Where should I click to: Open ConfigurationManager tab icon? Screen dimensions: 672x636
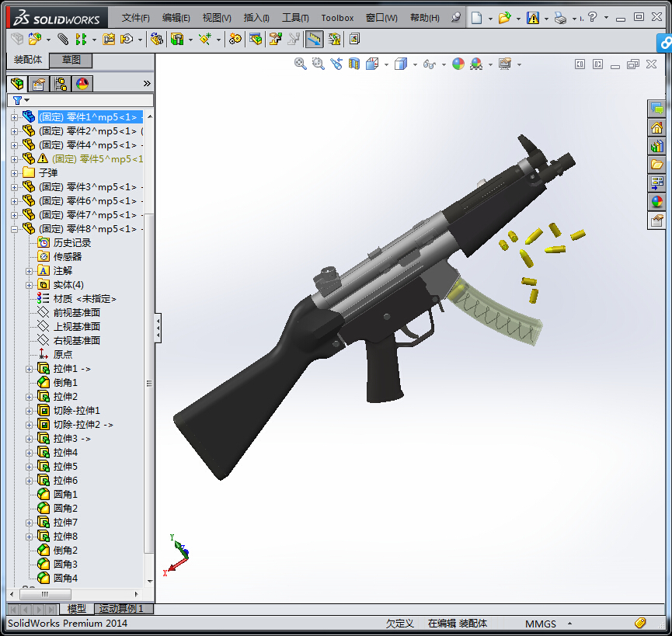pyautogui.click(x=61, y=84)
